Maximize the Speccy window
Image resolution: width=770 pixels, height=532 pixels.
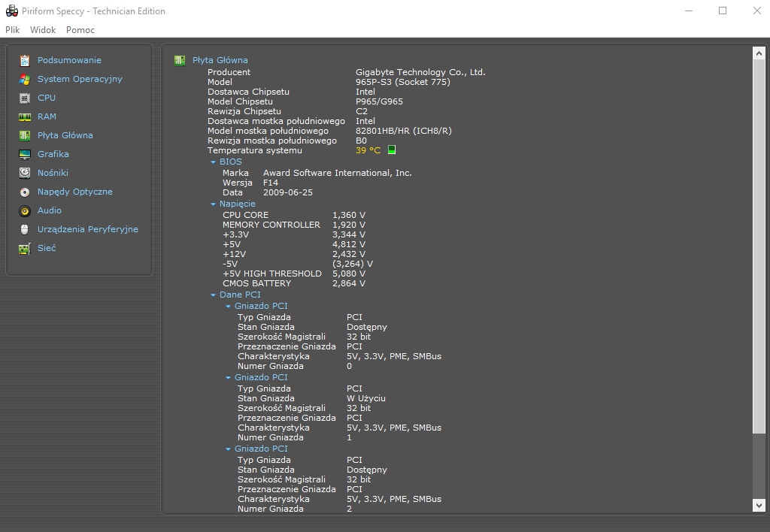723,11
